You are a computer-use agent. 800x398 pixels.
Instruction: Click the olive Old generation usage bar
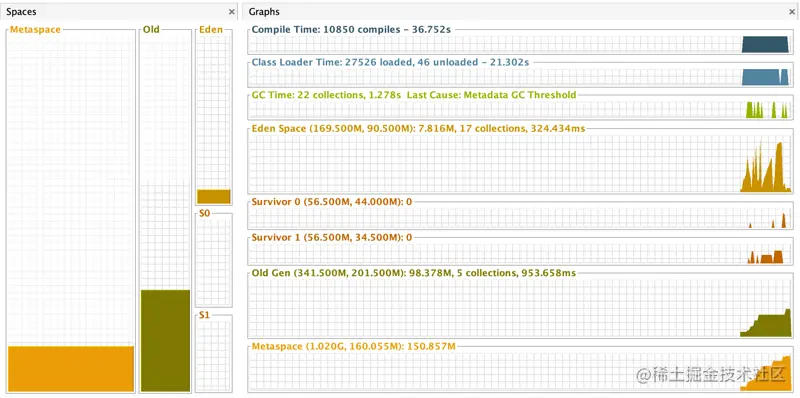click(165, 340)
